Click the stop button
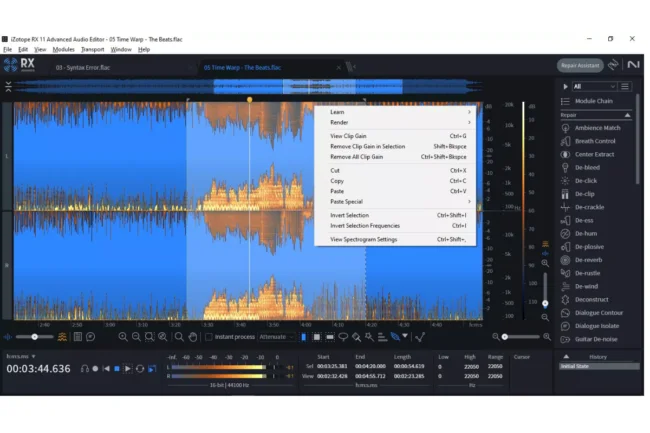Image resolution: width=650 pixels, height=433 pixels. coord(117,369)
